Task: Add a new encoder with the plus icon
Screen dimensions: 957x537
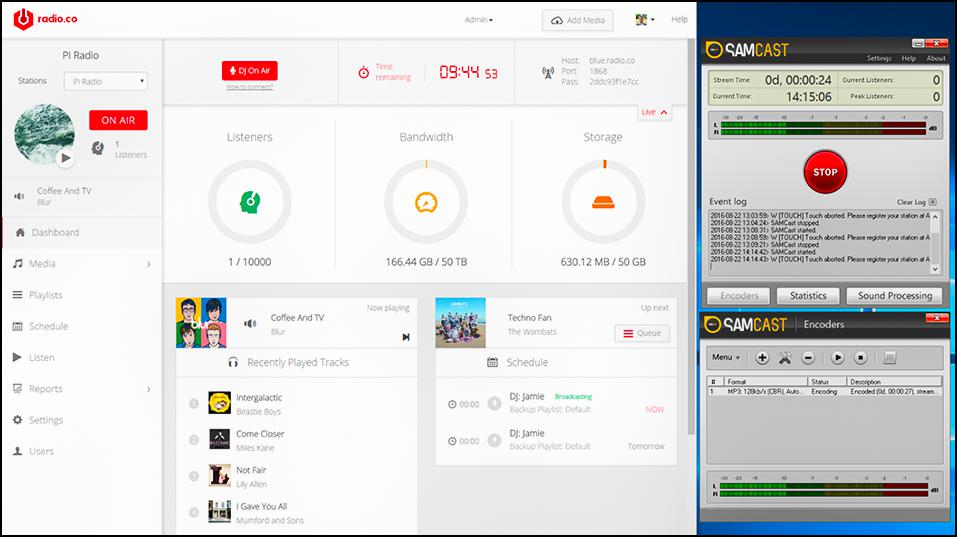Action: pyautogui.click(x=762, y=357)
